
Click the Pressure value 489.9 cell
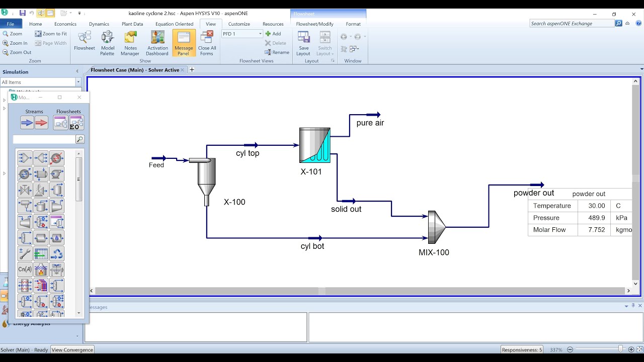coord(593,218)
